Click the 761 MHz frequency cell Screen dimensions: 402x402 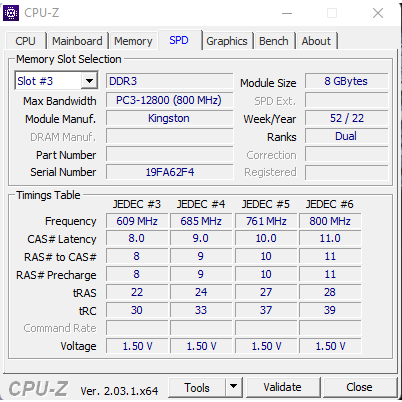pyautogui.click(x=266, y=221)
